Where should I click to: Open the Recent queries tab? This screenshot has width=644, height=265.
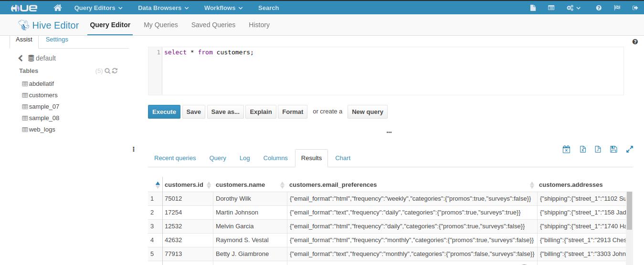[x=175, y=158]
